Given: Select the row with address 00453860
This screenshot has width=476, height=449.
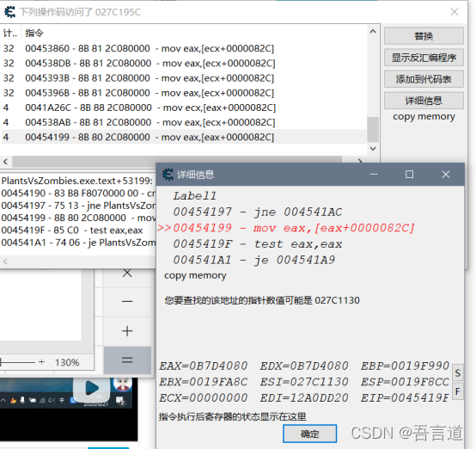Looking at the screenshot, I should coord(184,48).
